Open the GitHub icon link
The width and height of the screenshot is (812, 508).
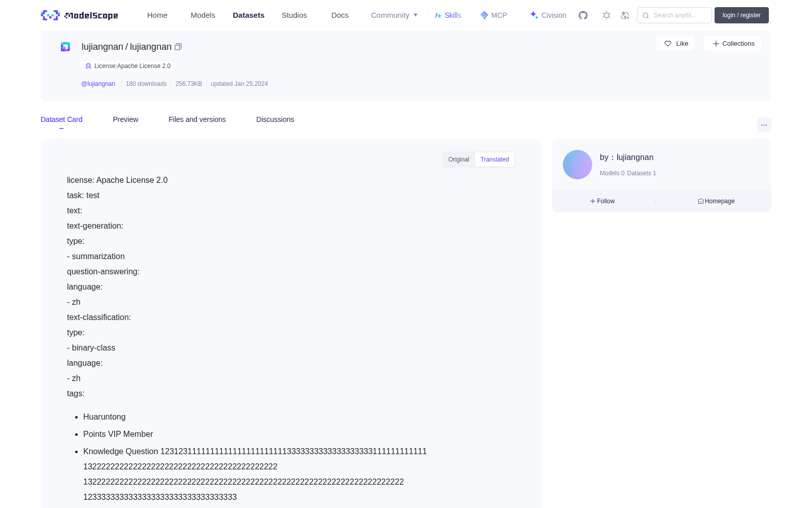pyautogui.click(x=583, y=15)
